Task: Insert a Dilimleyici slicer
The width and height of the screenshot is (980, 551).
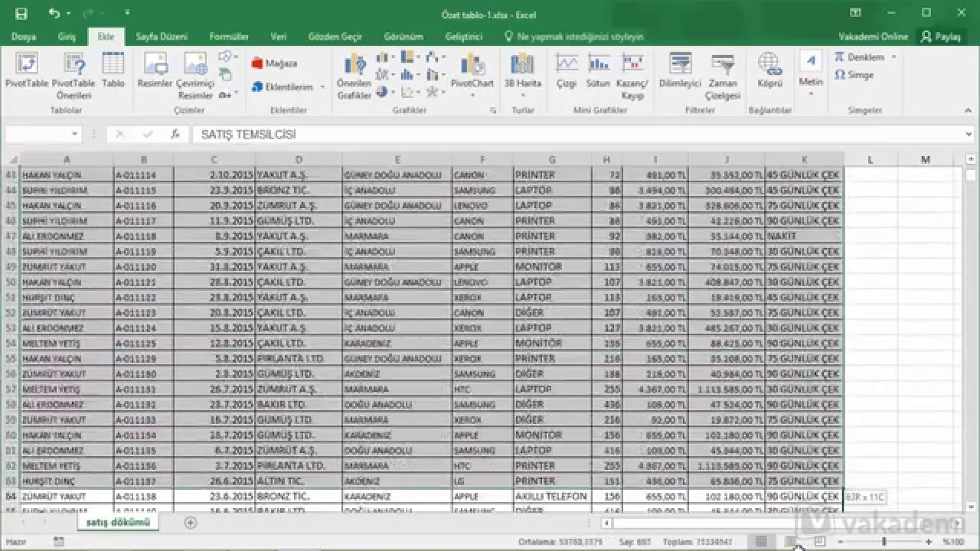Action: point(680,70)
